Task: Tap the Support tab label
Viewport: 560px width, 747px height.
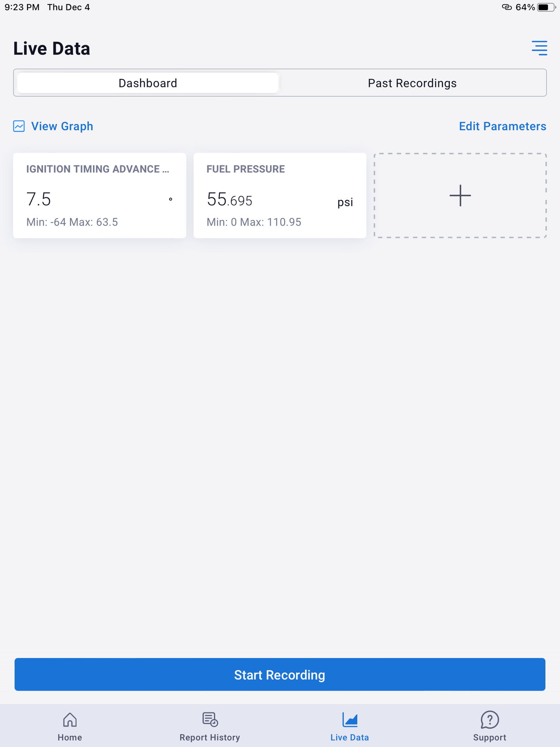Action: (x=489, y=738)
